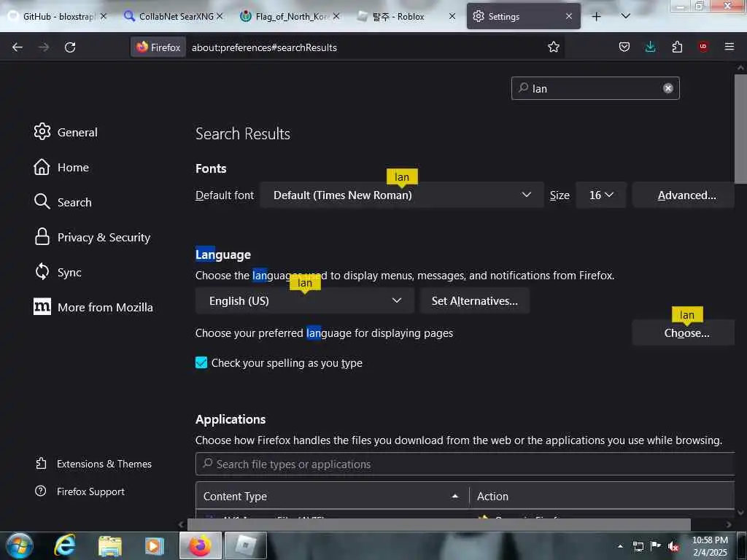Open Firefox Support link
Image resolution: width=747 pixels, height=560 pixels.
(x=80, y=491)
